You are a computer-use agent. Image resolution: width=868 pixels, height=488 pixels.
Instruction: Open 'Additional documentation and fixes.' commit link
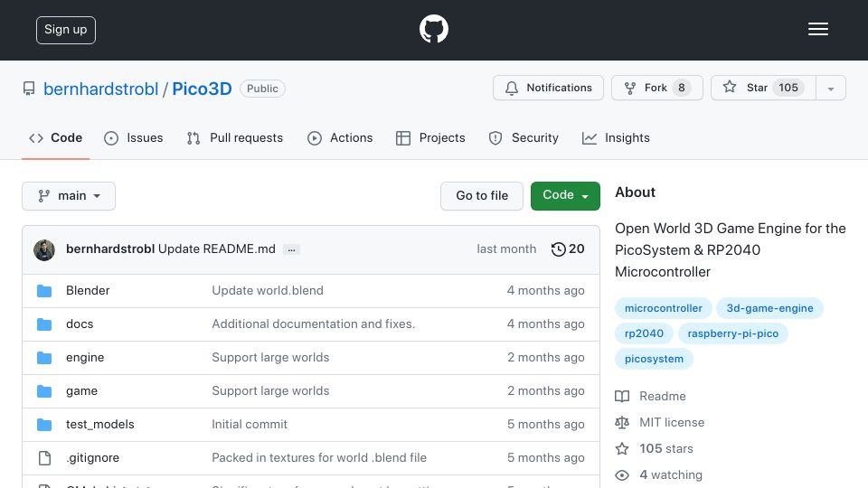point(314,324)
